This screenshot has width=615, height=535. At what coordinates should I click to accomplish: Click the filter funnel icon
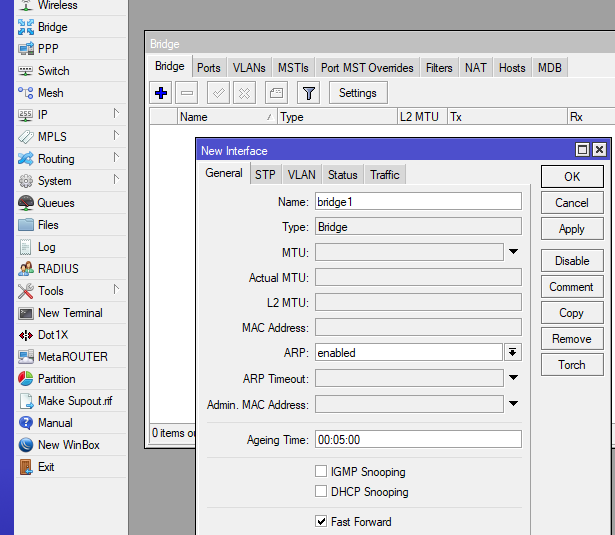click(x=309, y=93)
